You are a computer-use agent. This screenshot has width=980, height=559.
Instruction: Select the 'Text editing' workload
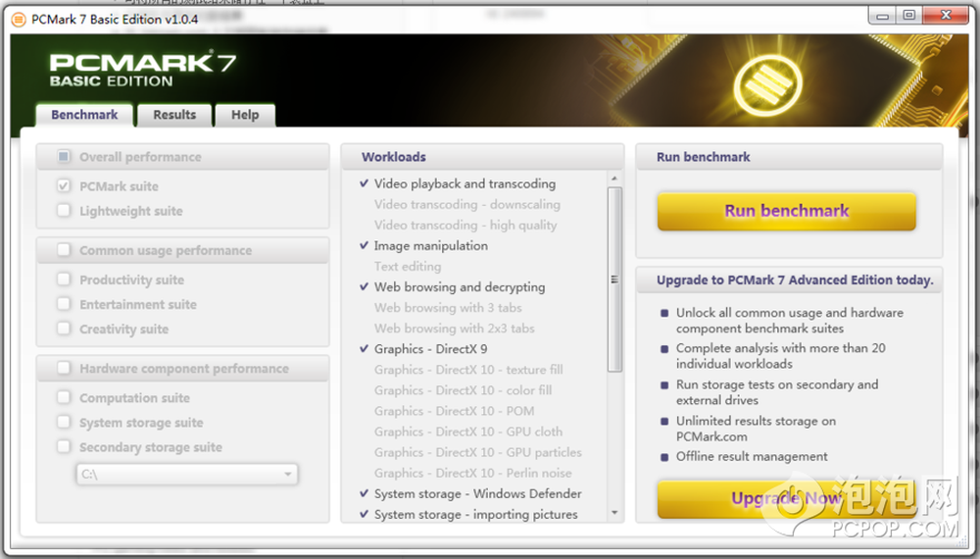(x=408, y=267)
